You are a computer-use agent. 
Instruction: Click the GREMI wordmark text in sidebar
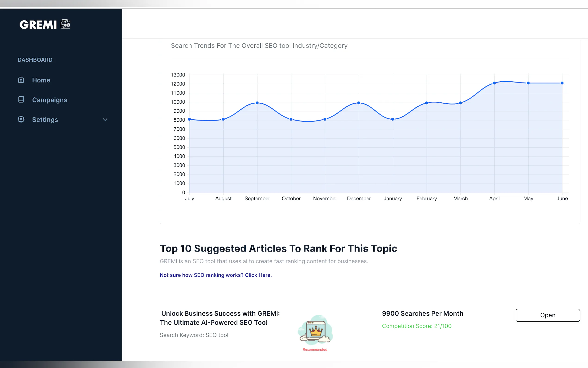point(38,25)
